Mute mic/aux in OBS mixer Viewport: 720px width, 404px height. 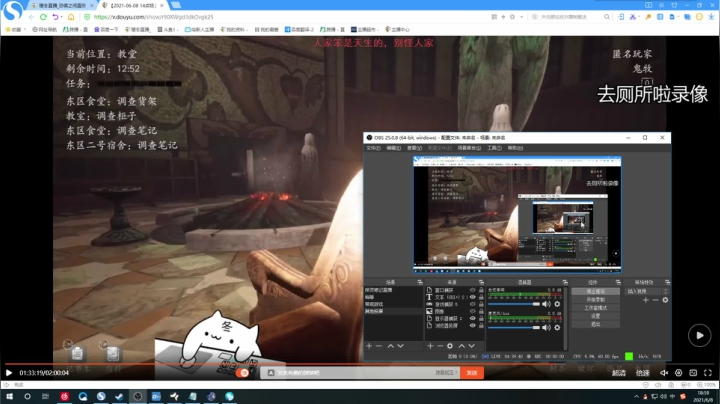pyautogui.click(x=546, y=327)
